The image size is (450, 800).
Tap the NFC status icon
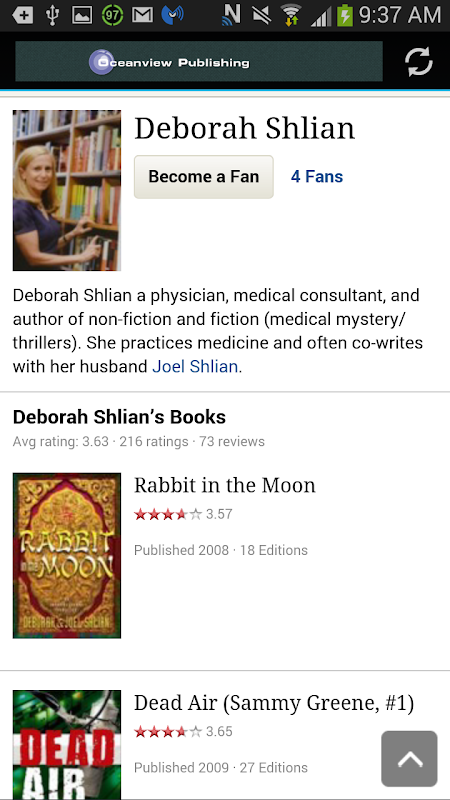231,15
